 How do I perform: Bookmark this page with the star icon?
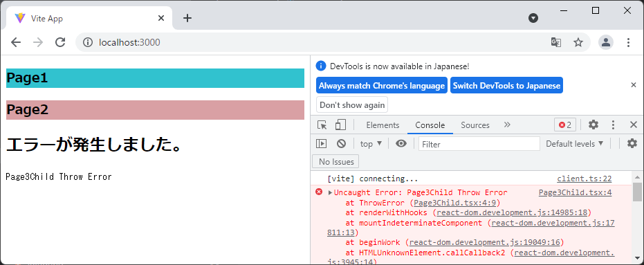[x=578, y=42]
